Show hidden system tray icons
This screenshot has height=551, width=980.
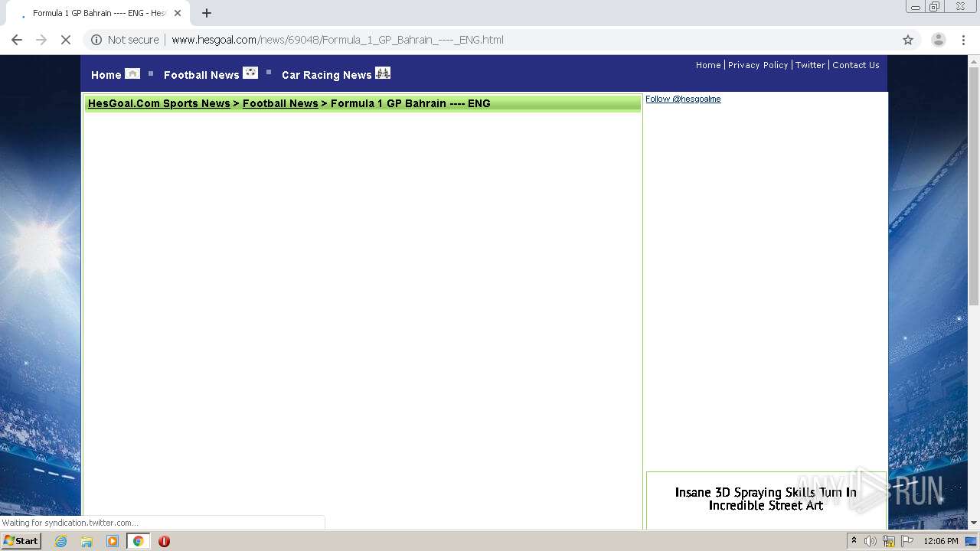click(x=854, y=541)
